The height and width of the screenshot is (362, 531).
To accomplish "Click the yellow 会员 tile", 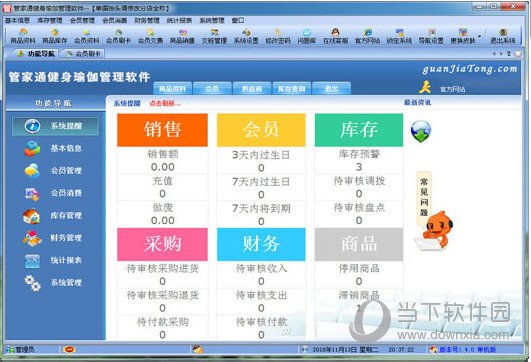I will pyautogui.click(x=261, y=130).
